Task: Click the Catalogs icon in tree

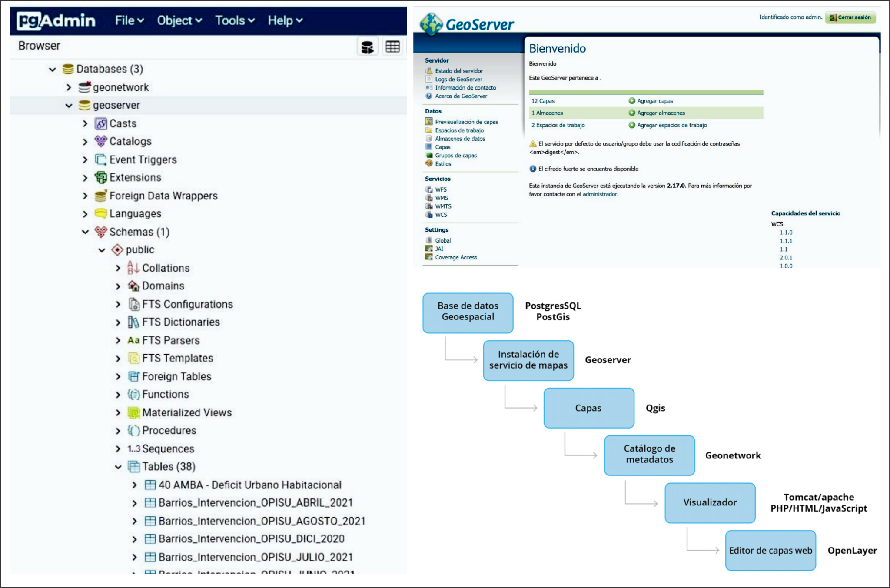Action: pos(101,142)
